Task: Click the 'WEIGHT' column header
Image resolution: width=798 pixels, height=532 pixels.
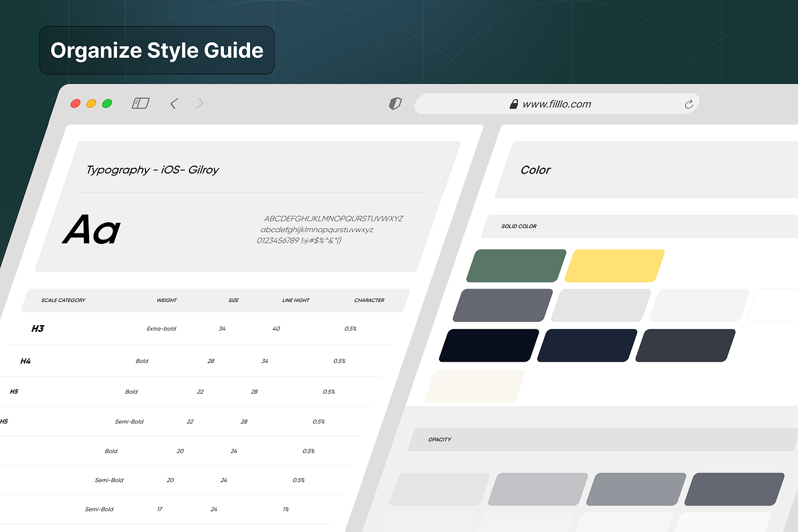Action: pyautogui.click(x=167, y=300)
